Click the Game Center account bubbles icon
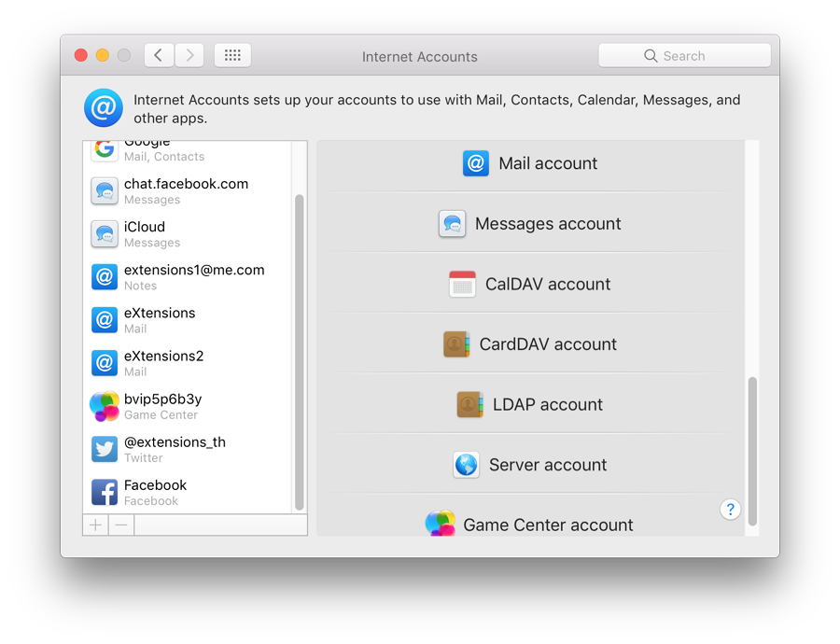This screenshot has width=840, height=644. pos(441,524)
